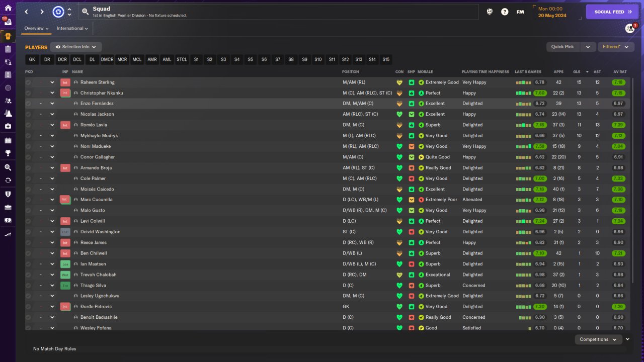Open the Filtered dropdown
The image size is (644, 362).
[616, 47]
